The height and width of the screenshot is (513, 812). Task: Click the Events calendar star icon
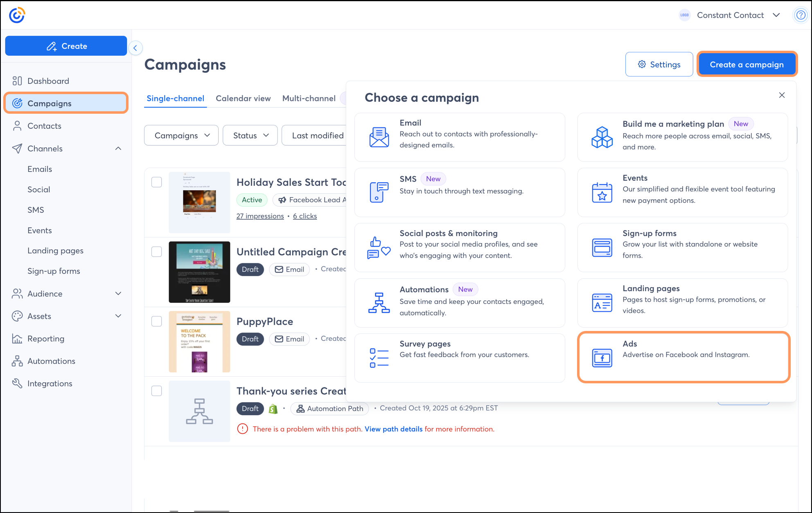602,192
